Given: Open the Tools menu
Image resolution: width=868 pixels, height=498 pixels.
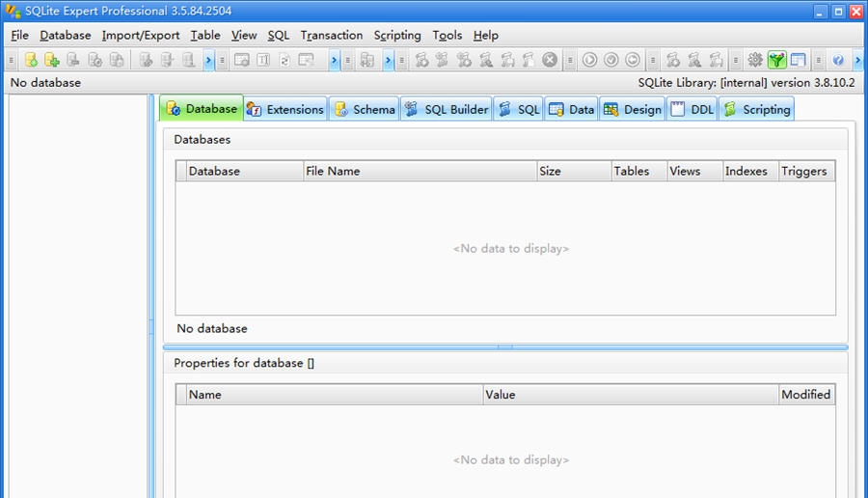Looking at the screenshot, I should [447, 36].
